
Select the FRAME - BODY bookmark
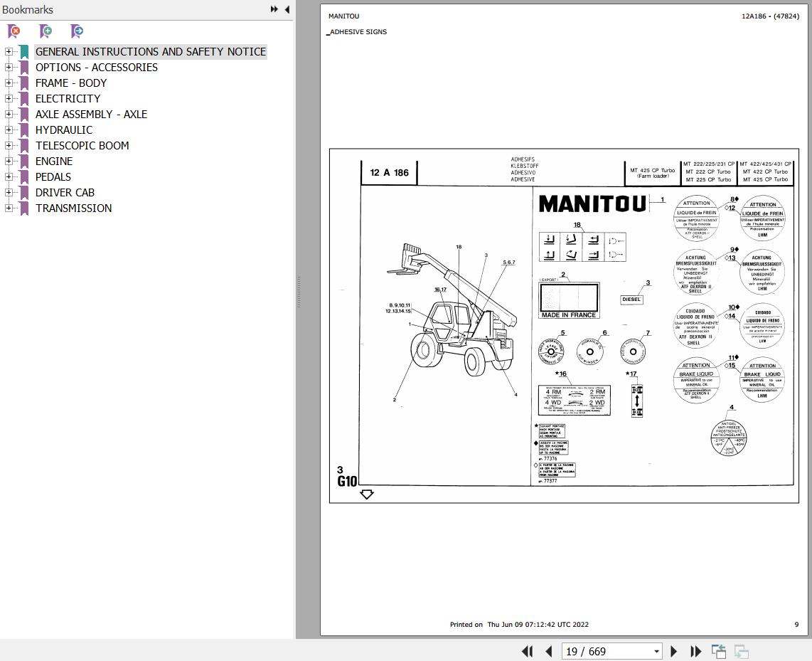tap(71, 83)
